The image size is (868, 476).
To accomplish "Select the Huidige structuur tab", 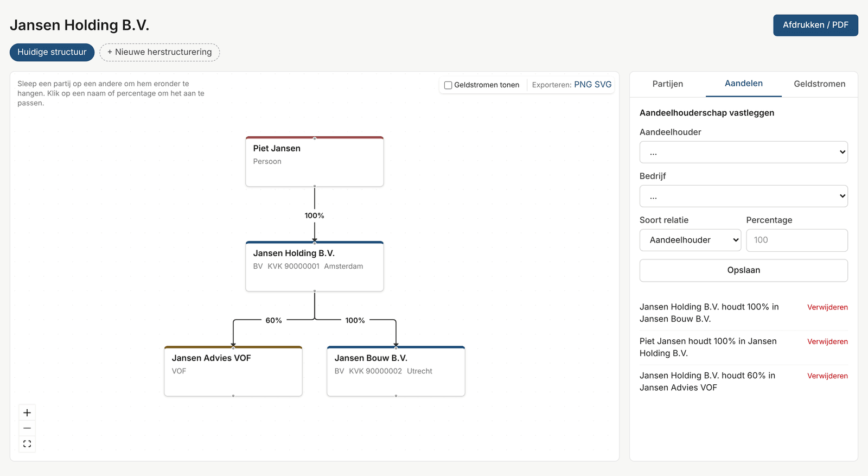I will 52,52.
